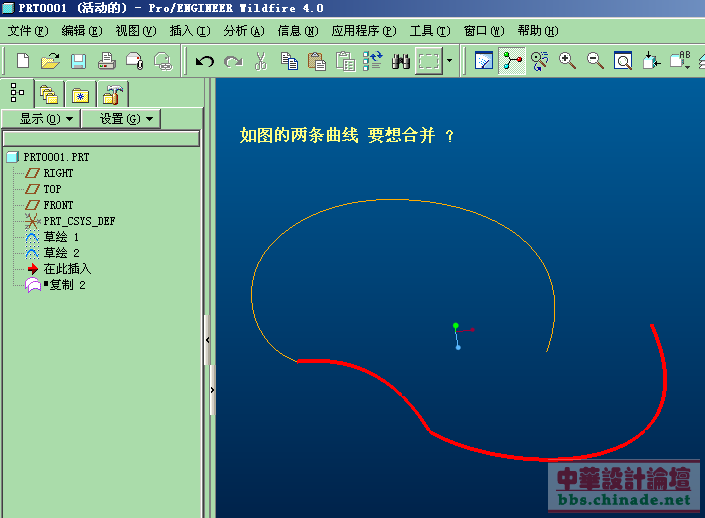Activate the selection box tool
Image resolution: width=705 pixels, height=518 pixels.
[428, 61]
